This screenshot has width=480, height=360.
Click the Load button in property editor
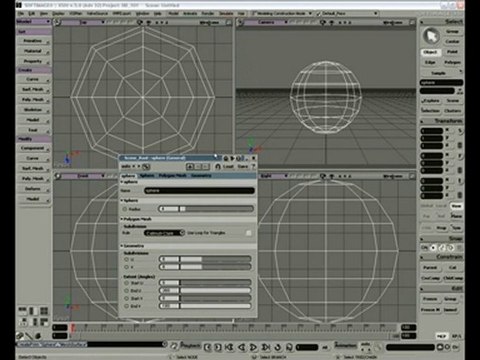pyautogui.click(x=228, y=166)
